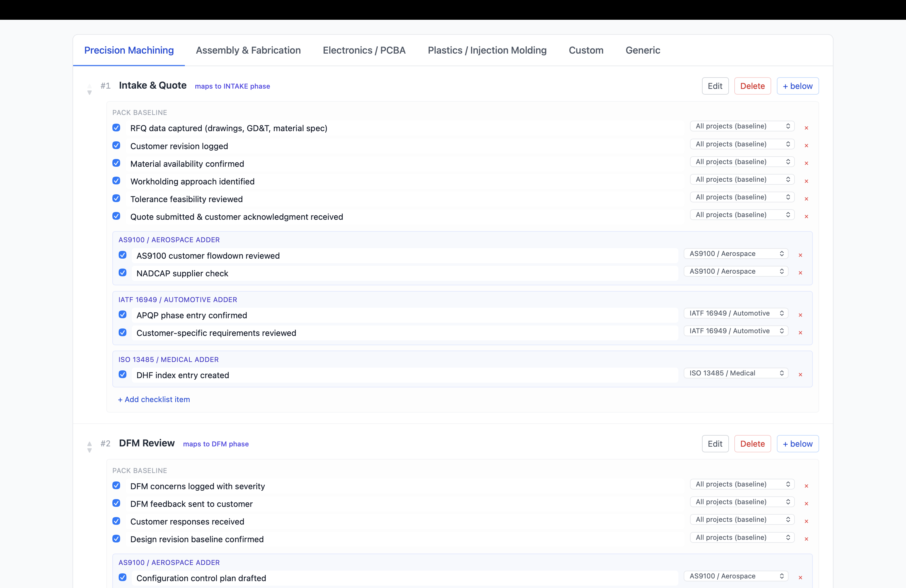Remove 'Customer-specific requirements reviewed' x icon
Screen dimensions: 906x588
tap(800, 332)
